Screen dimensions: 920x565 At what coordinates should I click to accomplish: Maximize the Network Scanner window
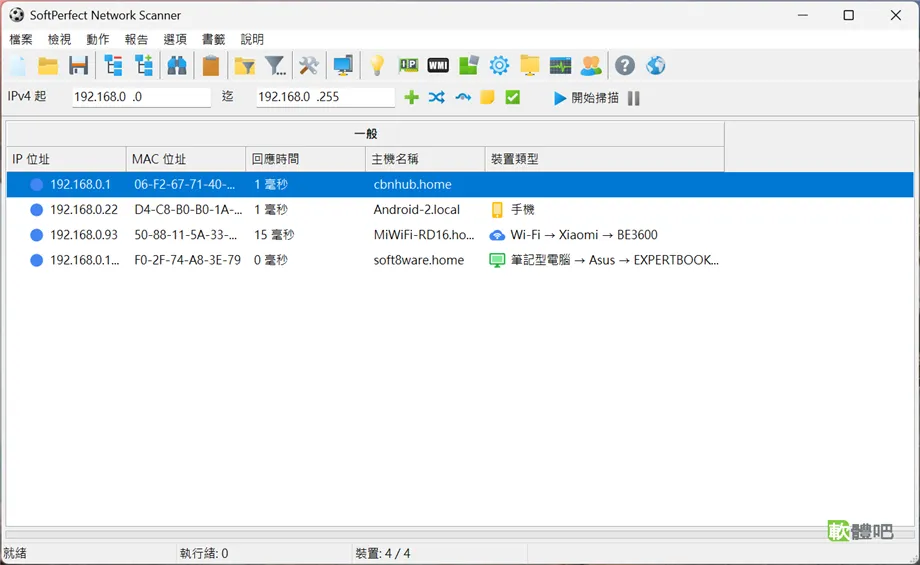pos(848,15)
